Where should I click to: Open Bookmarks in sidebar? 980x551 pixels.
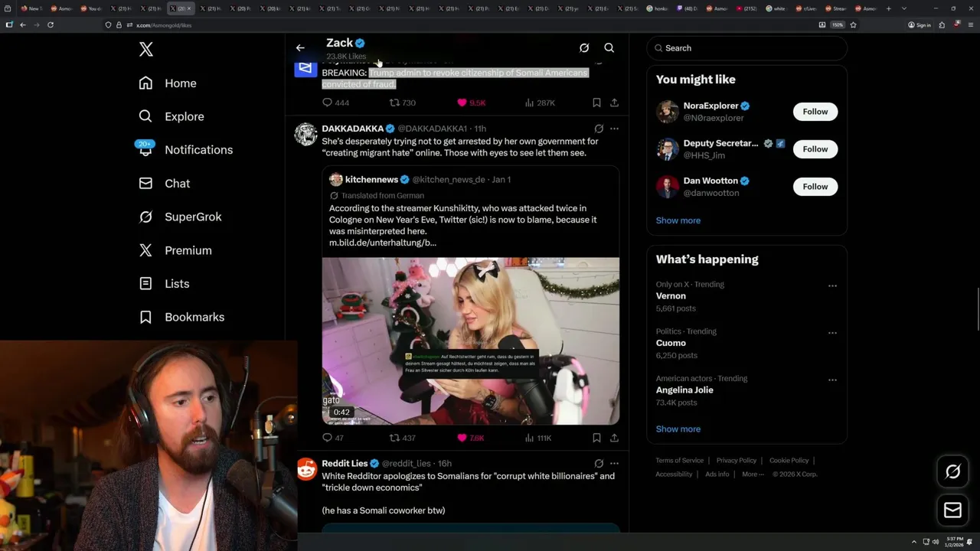181,317
